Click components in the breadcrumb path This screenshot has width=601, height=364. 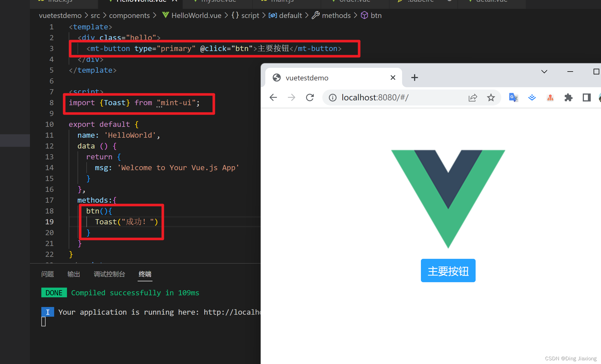pyautogui.click(x=129, y=15)
